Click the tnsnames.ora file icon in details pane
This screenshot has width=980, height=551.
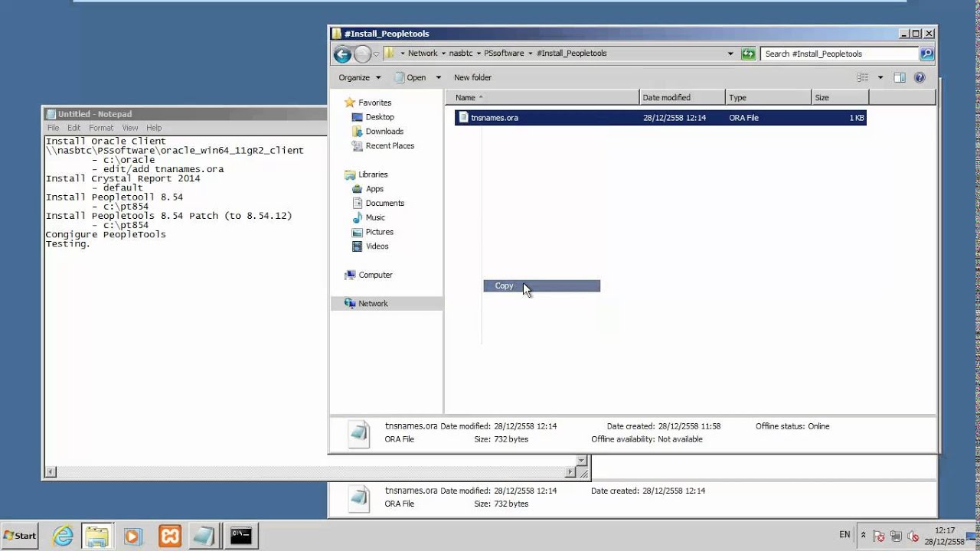point(359,433)
